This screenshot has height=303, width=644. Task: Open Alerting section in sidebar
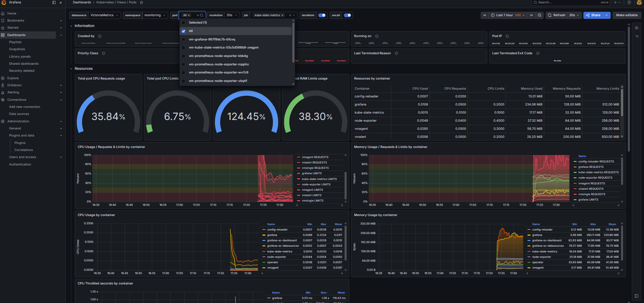pyautogui.click(x=13, y=92)
